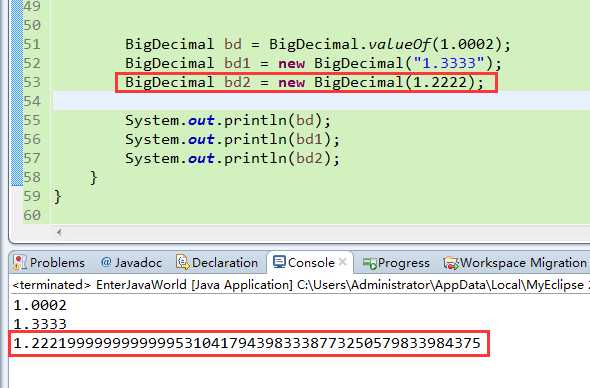Click line number 57 in gutter
This screenshot has height=388, width=590.
coord(32,158)
